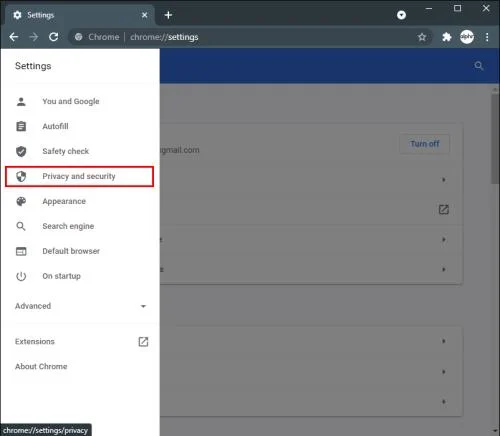Click the forward navigation arrow
The width and height of the screenshot is (500, 436).
34,37
